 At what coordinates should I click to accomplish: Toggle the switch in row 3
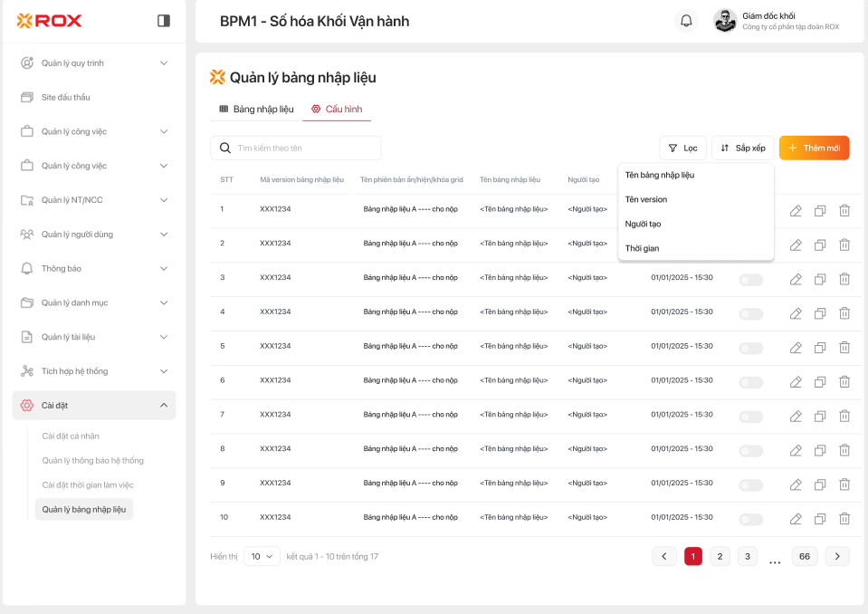pos(750,279)
